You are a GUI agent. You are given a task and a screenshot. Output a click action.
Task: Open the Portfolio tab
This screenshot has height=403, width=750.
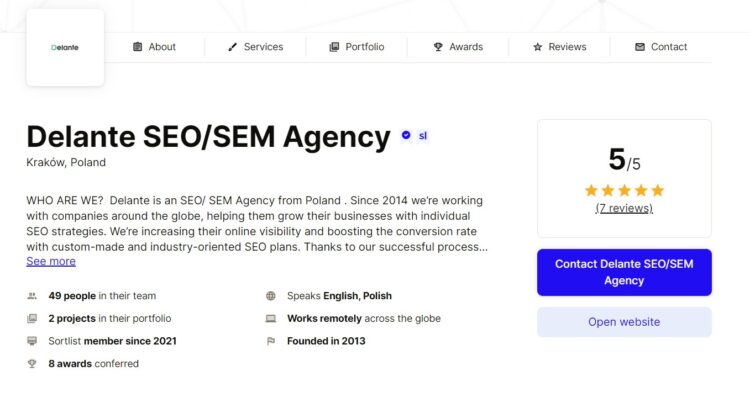pos(357,47)
